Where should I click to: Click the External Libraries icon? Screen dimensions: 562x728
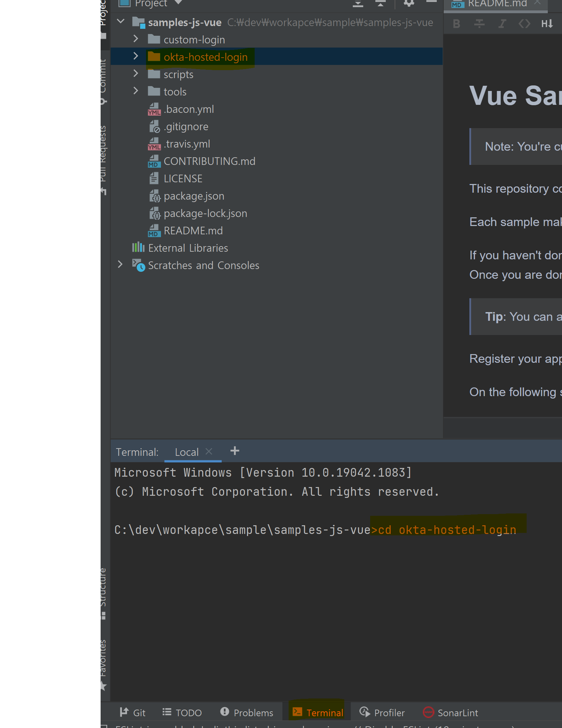click(138, 247)
